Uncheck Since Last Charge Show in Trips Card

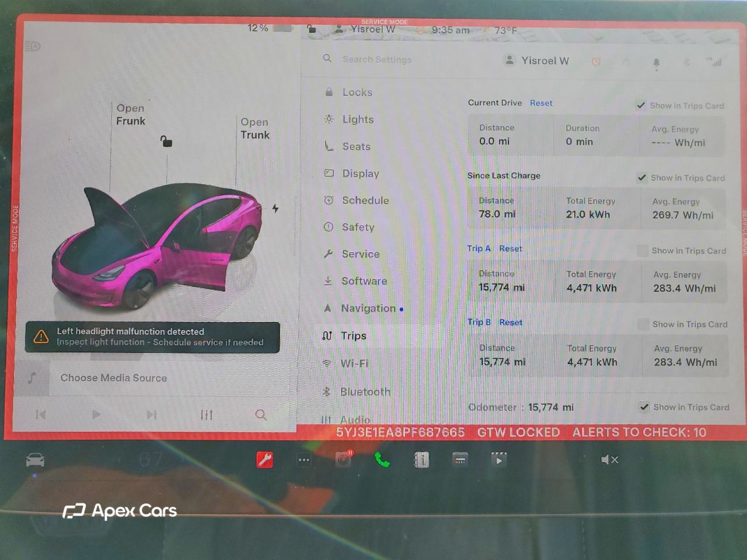pos(642,178)
